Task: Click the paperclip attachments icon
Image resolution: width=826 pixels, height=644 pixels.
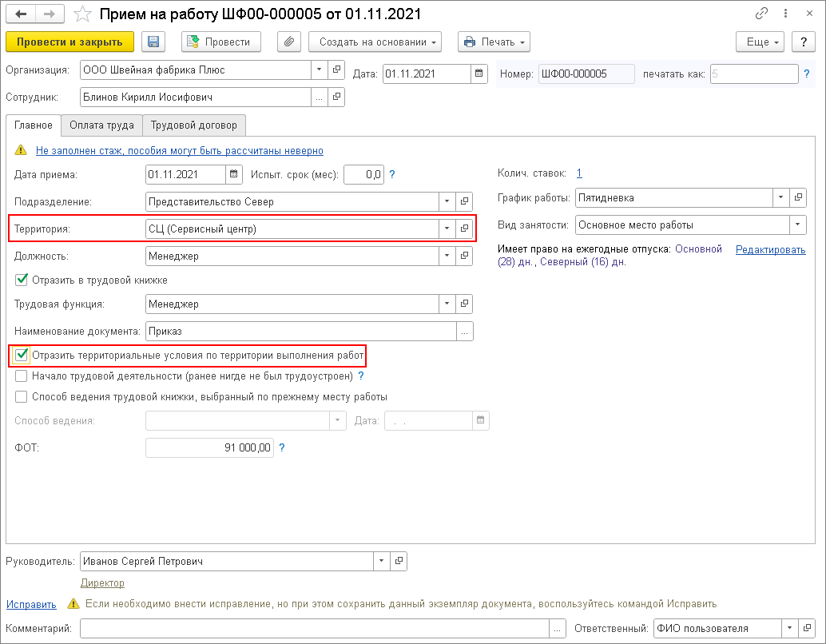Action: point(288,42)
